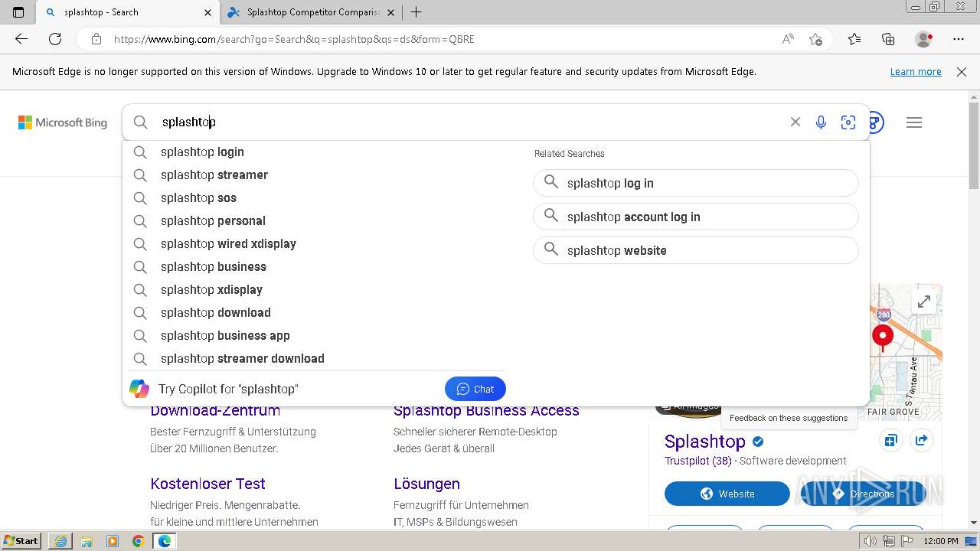The height and width of the screenshot is (551, 980).
Task: Open the Kostenloser Test link
Action: point(207,484)
